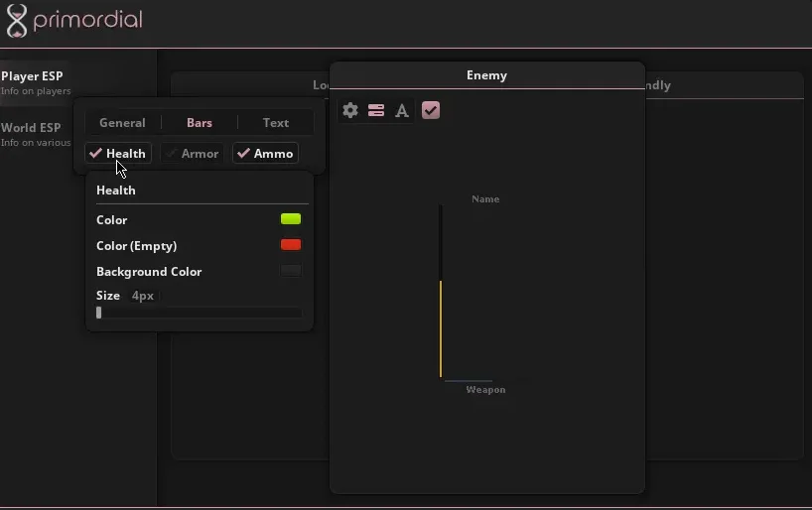Screen dimensions: 812x510
Task: Switch to the Text tab
Action: (x=276, y=123)
